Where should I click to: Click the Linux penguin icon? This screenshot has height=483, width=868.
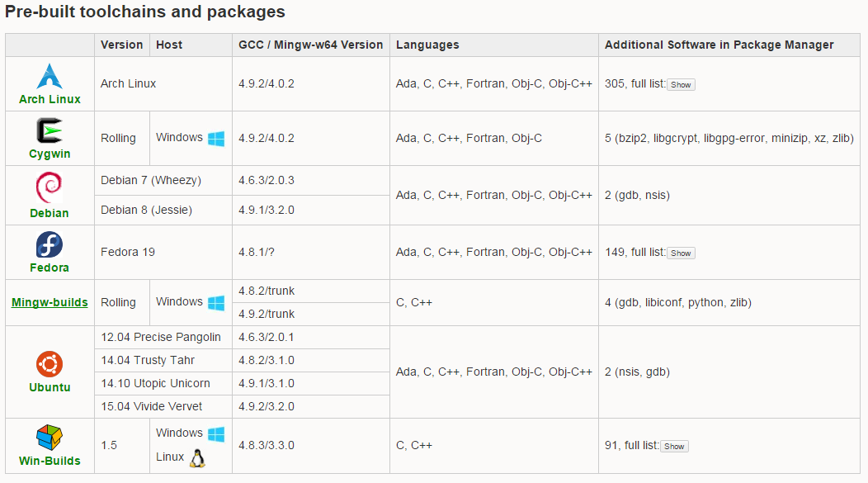click(x=197, y=457)
